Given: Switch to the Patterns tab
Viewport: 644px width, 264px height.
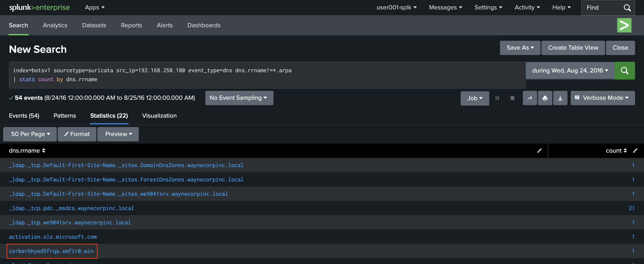Looking at the screenshot, I should [64, 116].
